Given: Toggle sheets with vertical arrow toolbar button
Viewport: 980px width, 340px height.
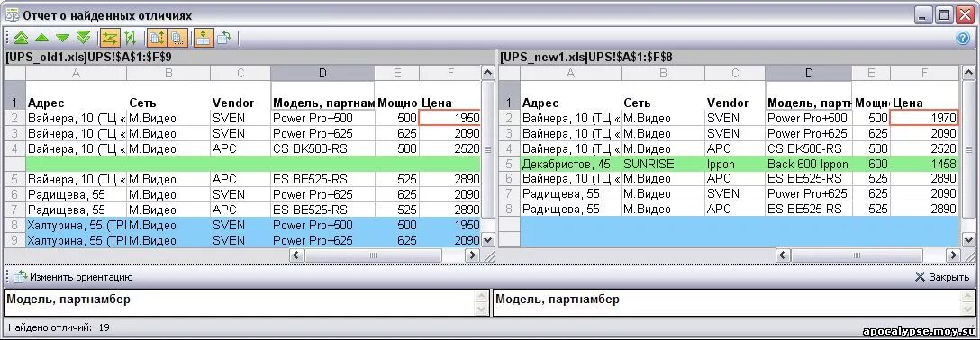Looking at the screenshot, I should [x=156, y=38].
